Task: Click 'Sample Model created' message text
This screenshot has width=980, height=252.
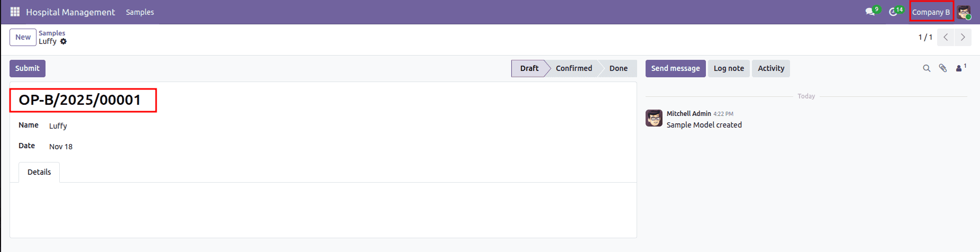Action: 704,125
